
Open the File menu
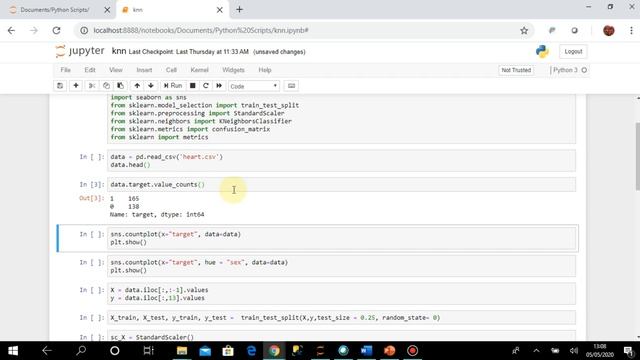click(x=65, y=70)
